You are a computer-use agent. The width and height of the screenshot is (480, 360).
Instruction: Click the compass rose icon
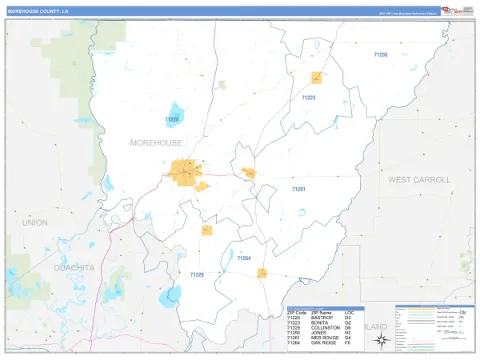382,341
